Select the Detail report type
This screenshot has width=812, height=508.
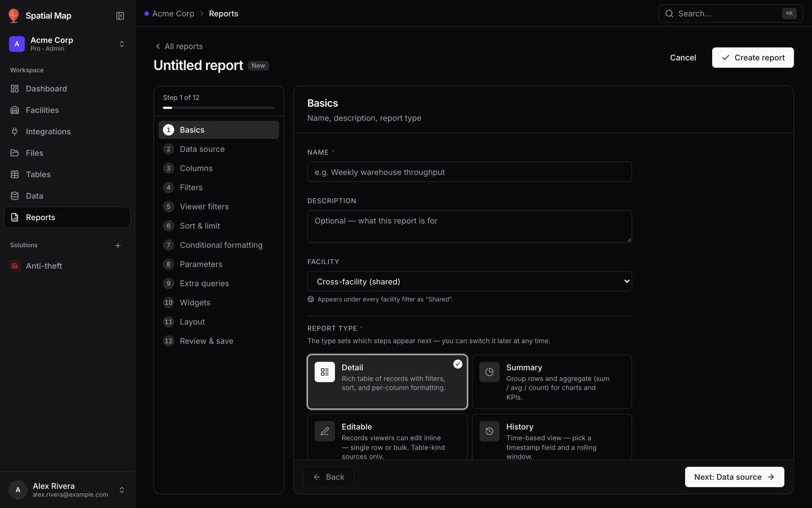click(387, 382)
